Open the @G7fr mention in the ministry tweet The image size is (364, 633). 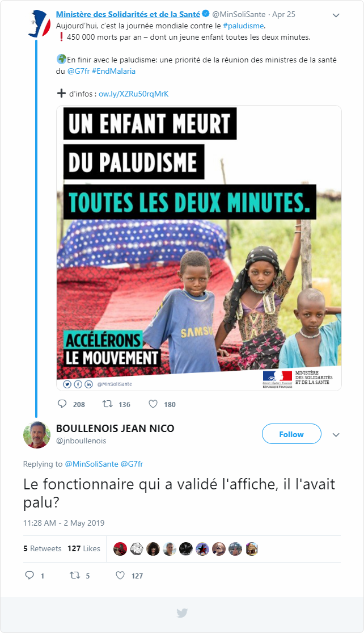pos(78,71)
